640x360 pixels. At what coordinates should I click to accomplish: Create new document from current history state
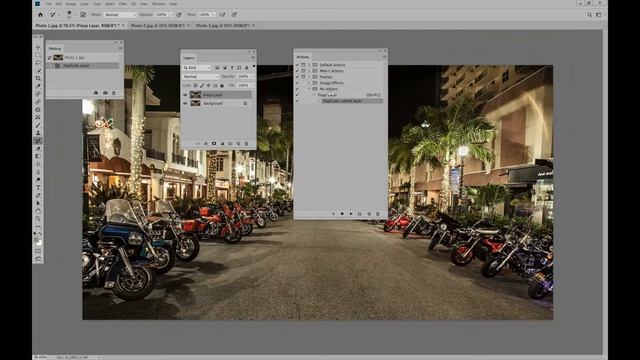[x=96, y=93]
